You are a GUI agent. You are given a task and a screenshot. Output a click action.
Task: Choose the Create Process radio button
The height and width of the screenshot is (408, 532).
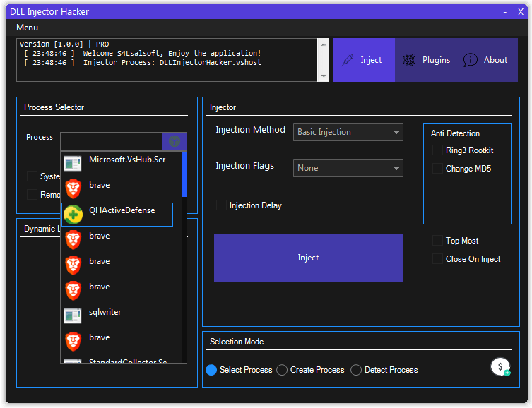click(282, 370)
